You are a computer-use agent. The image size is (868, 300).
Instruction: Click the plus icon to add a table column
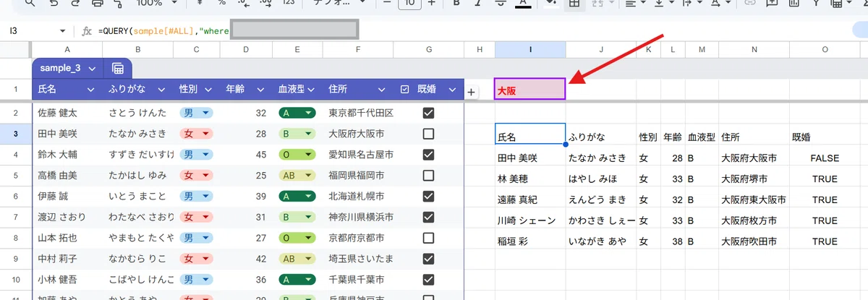(x=471, y=92)
